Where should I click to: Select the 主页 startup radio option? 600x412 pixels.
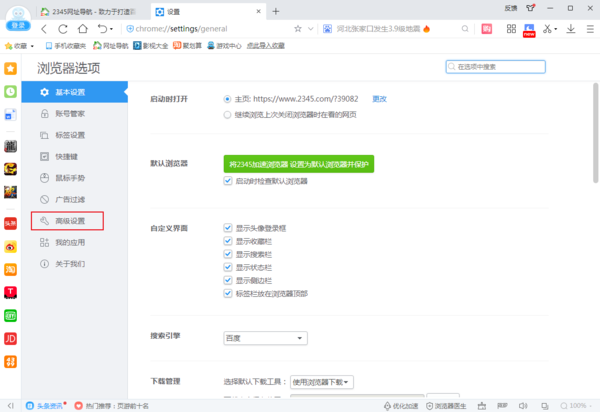tap(227, 99)
